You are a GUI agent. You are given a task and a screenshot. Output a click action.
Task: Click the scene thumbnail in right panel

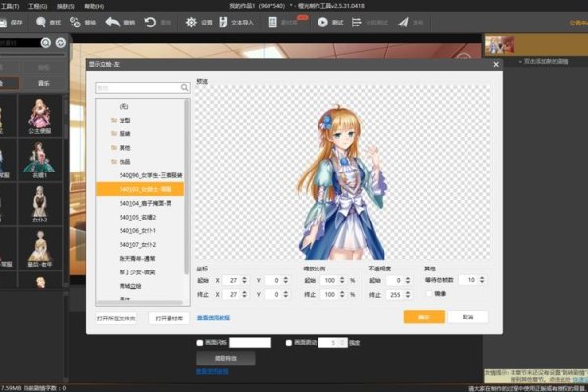(500, 45)
